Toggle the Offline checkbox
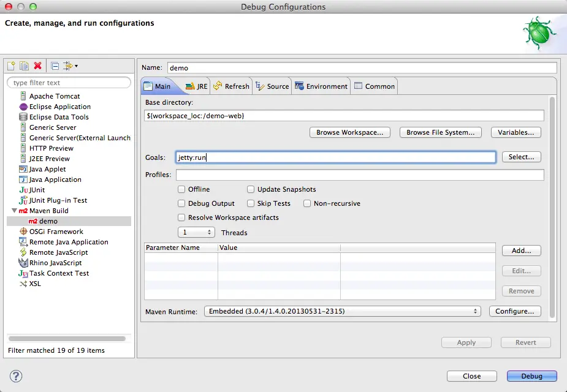The width and height of the screenshot is (567, 392). click(x=181, y=189)
